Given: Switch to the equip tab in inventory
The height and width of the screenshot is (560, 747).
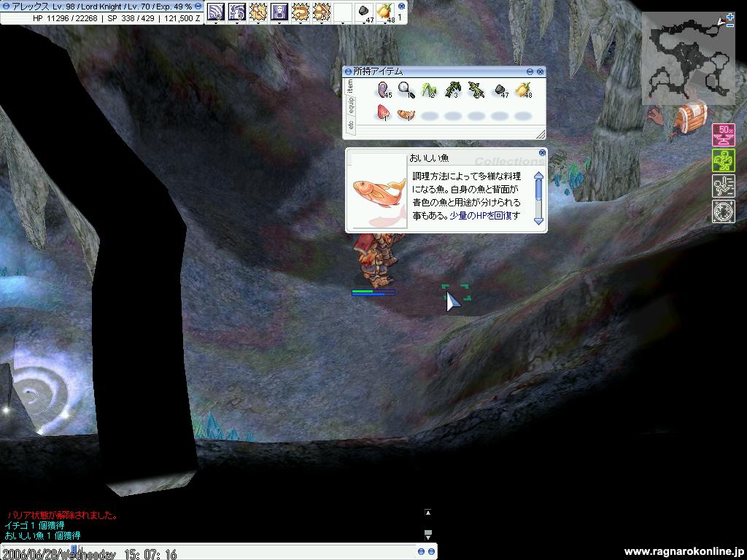Looking at the screenshot, I should coord(351,106).
